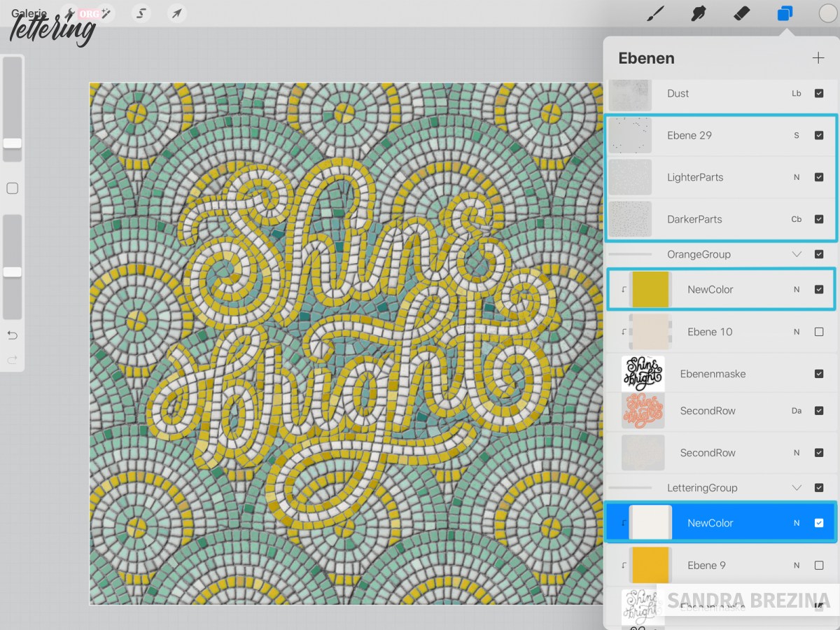The image size is (840, 630).
Task: Select the "Ebene 10" layer name
Action: [x=710, y=332]
